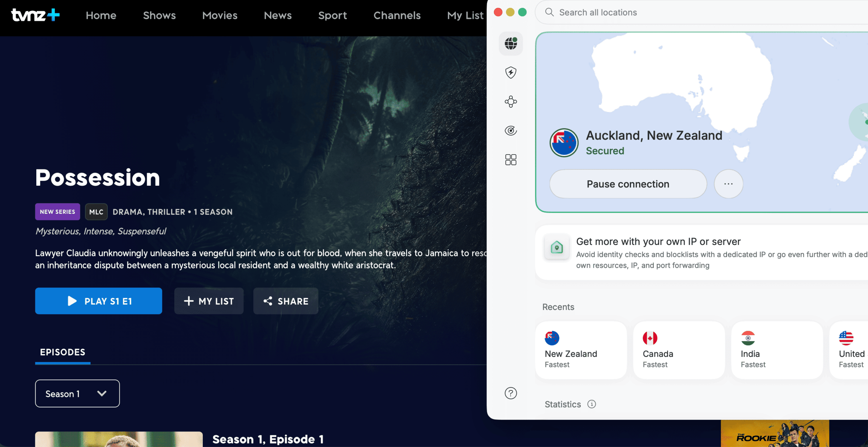Connect to India Fastest recent card

tap(777, 350)
